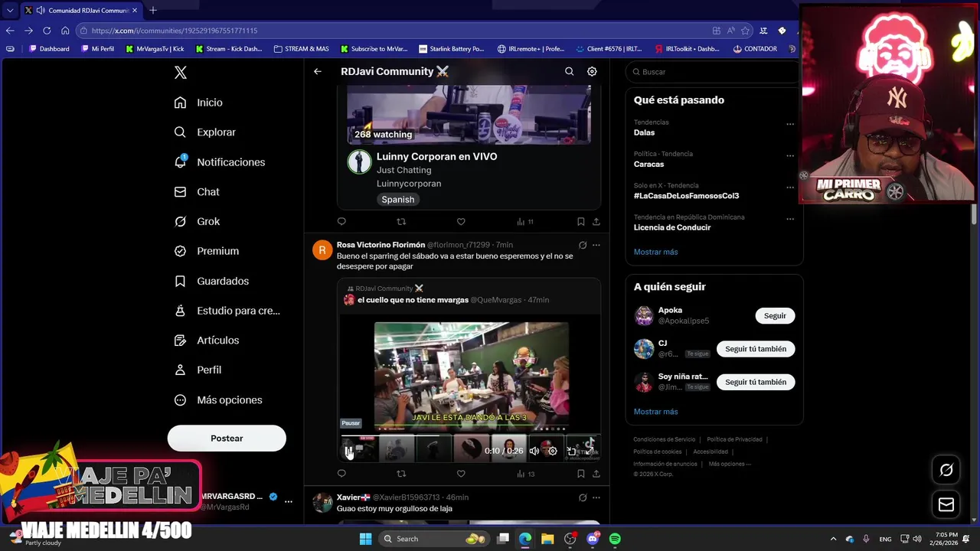Click the Postear button

pyautogui.click(x=227, y=439)
